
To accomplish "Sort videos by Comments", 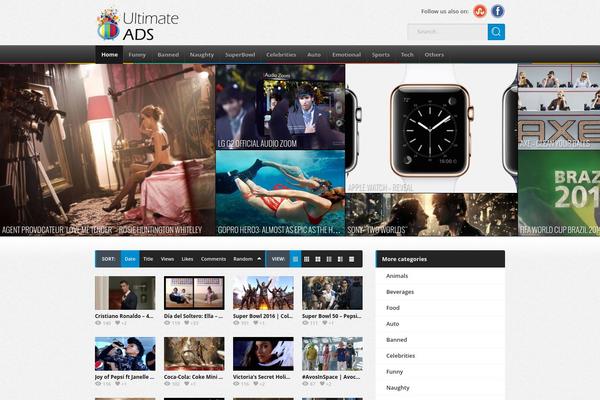I will [213, 259].
